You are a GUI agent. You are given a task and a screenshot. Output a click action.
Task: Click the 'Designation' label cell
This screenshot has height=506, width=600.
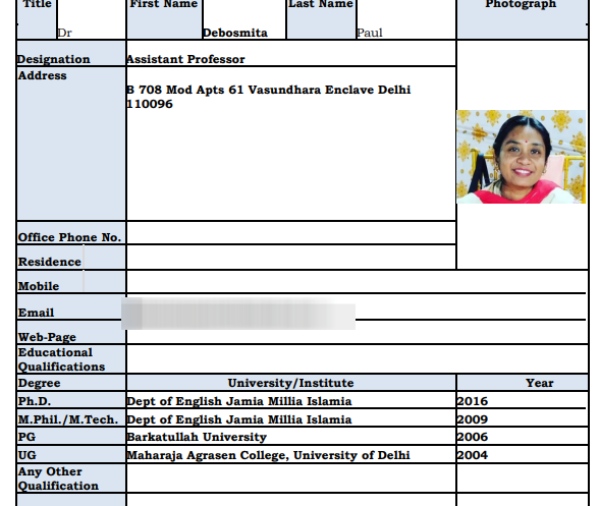71,54
